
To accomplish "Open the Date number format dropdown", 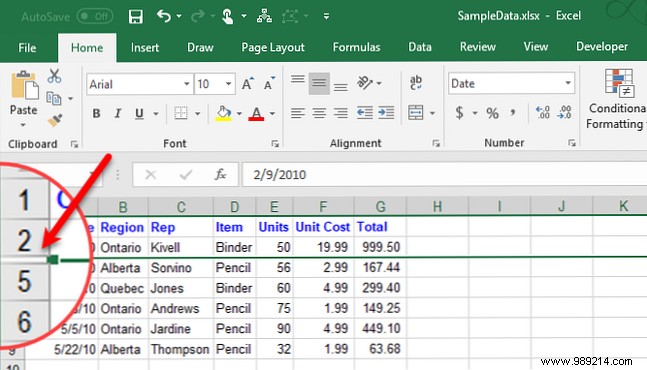I will pos(568,83).
